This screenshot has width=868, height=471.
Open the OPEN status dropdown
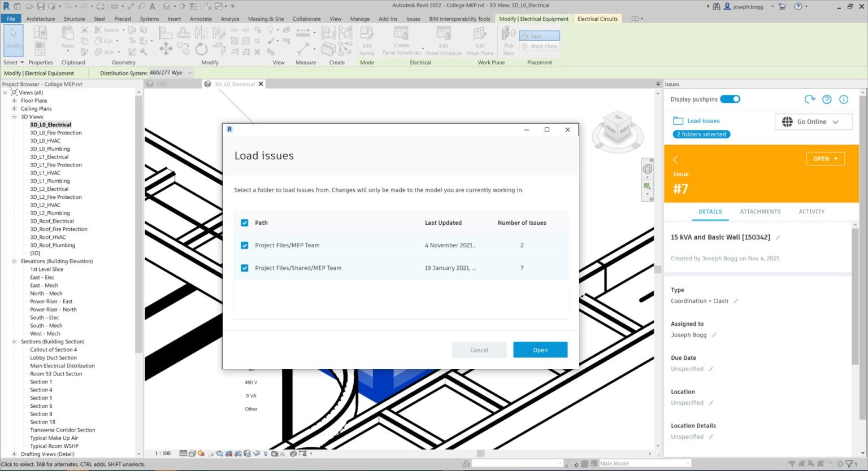point(826,159)
